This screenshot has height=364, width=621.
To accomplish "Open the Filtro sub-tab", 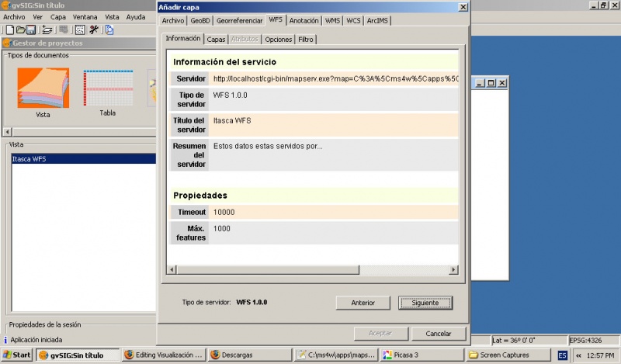I will tap(306, 39).
